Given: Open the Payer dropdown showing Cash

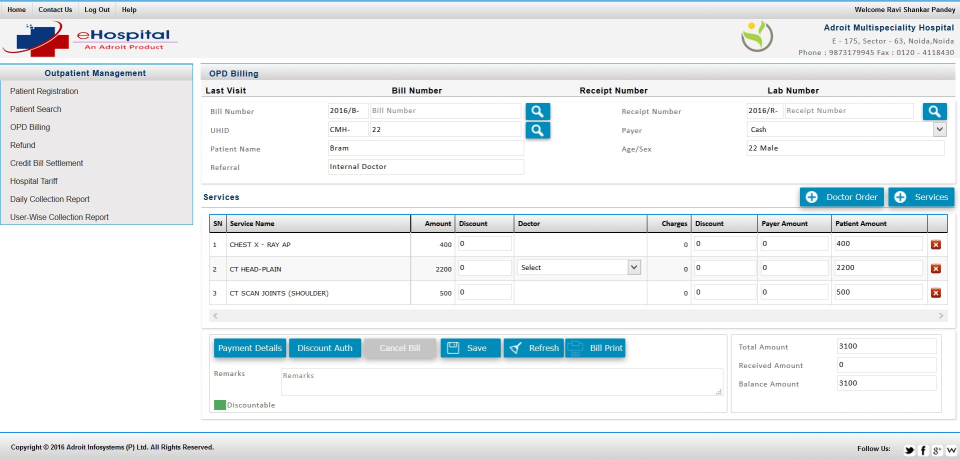Looking at the screenshot, I should click(847, 129).
